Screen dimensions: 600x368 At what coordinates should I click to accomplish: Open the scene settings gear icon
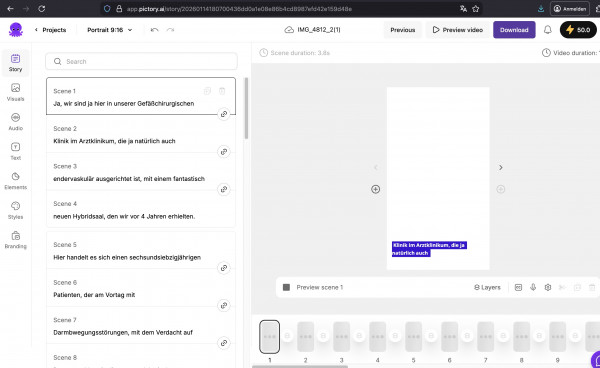point(548,287)
